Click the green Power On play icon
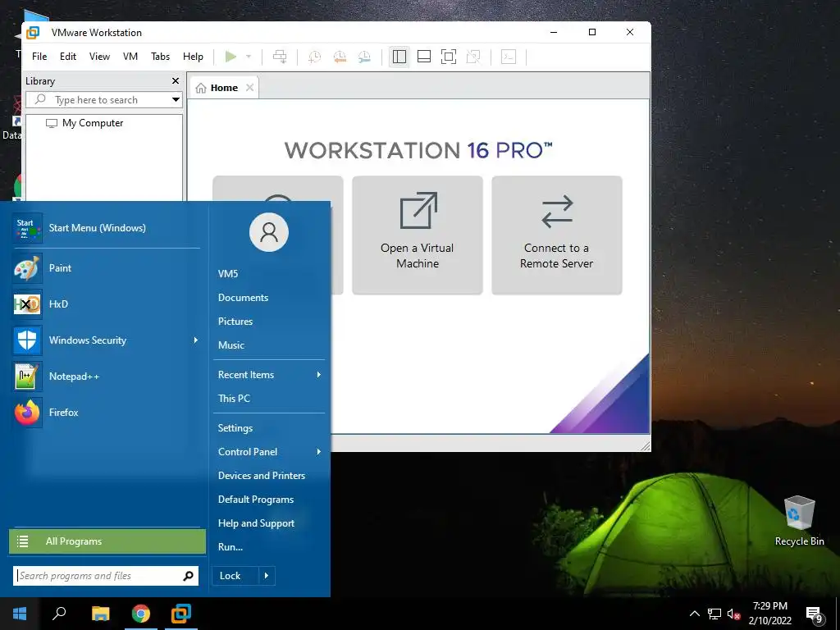Image resolution: width=840 pixels, height=630 pixels. [231, 57]
